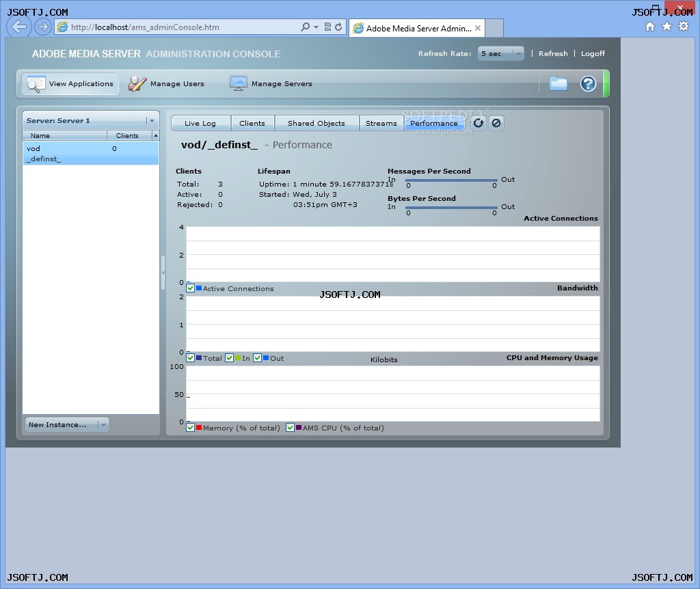Screen dimensions: 700x589
Task: Click the Manage Users pencil icon
Action: pos(137,83)
